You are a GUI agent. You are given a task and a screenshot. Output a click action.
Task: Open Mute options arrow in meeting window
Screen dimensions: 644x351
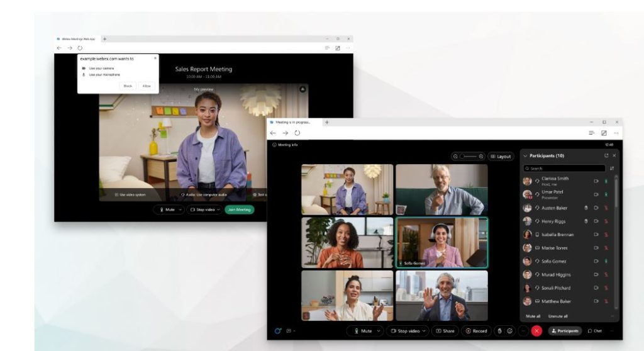(379, 331)
